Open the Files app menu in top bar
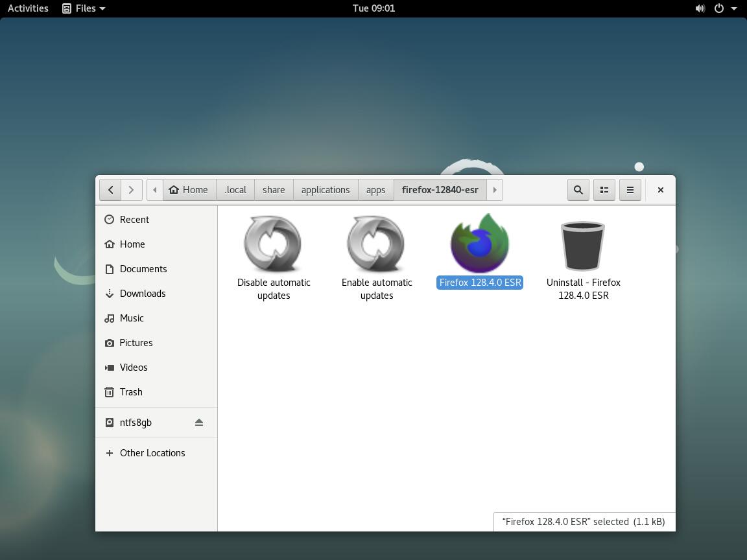Image resolution: width=747 pixels, height=560 pixels. click(84, 8)
